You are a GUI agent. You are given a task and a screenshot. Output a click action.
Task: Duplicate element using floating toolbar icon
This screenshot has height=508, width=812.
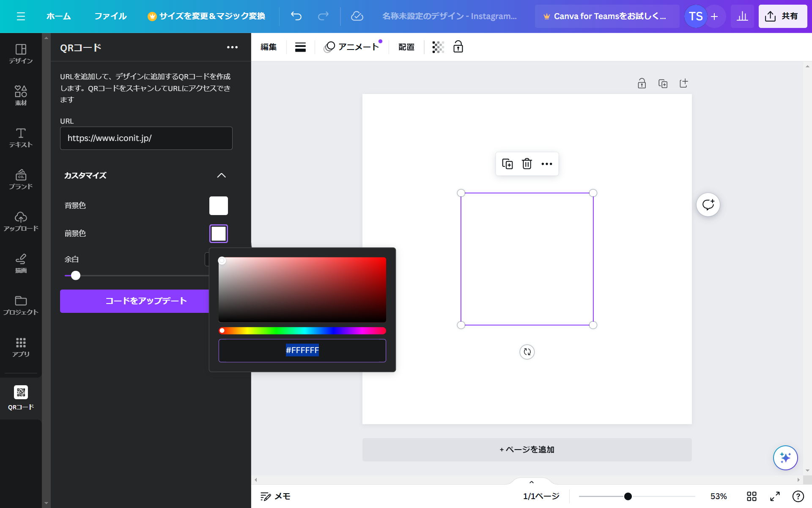pyautogui.click(x=507, y=164)
